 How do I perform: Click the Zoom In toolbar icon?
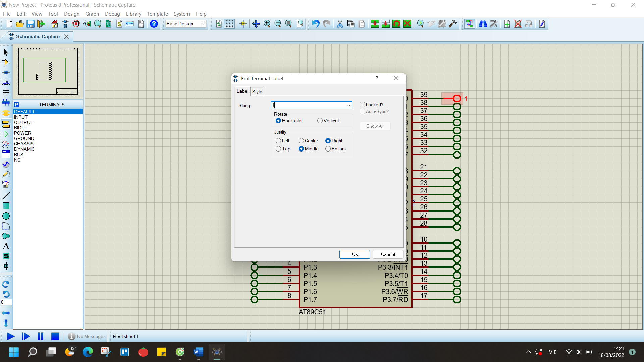click(x=267, y=24)
